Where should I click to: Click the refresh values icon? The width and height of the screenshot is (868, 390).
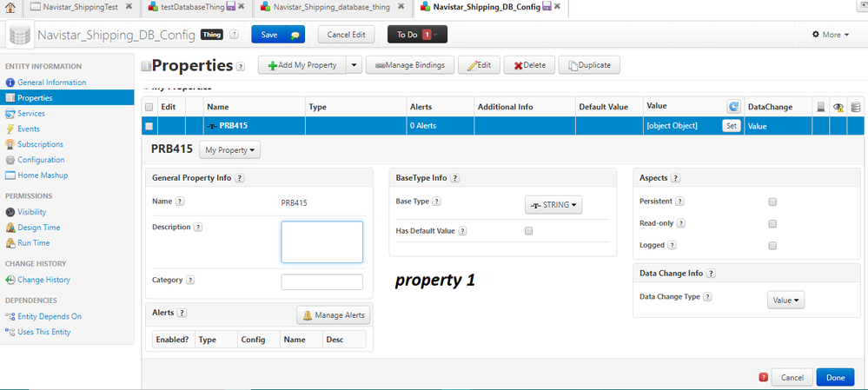733,107
